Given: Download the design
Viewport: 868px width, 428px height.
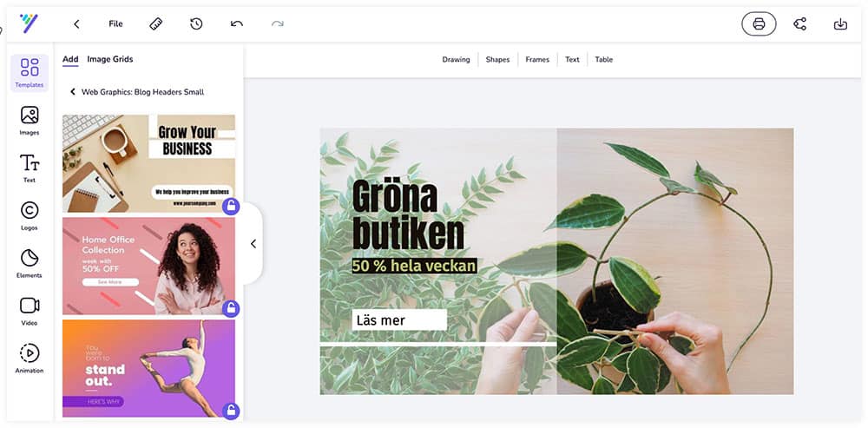Looking at the screenshot, I should [x=840, y=23].
